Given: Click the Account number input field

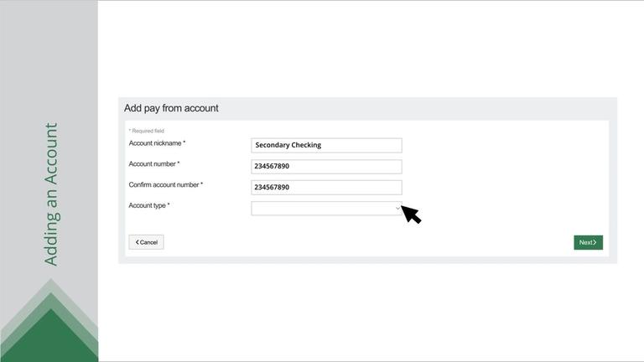Looking at the screenshot, I should (x=326, y=166).
